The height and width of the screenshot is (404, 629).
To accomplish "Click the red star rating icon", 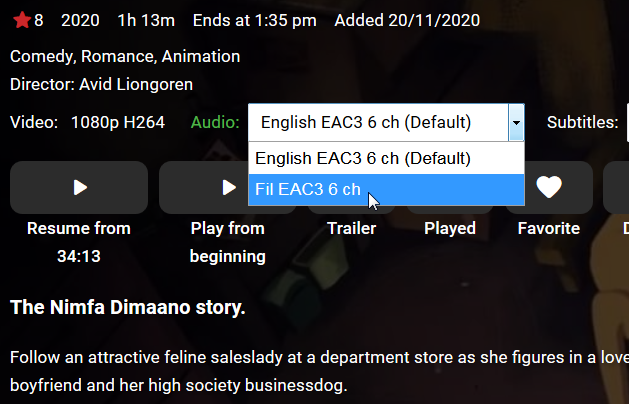I will click(x=20, y=20).
